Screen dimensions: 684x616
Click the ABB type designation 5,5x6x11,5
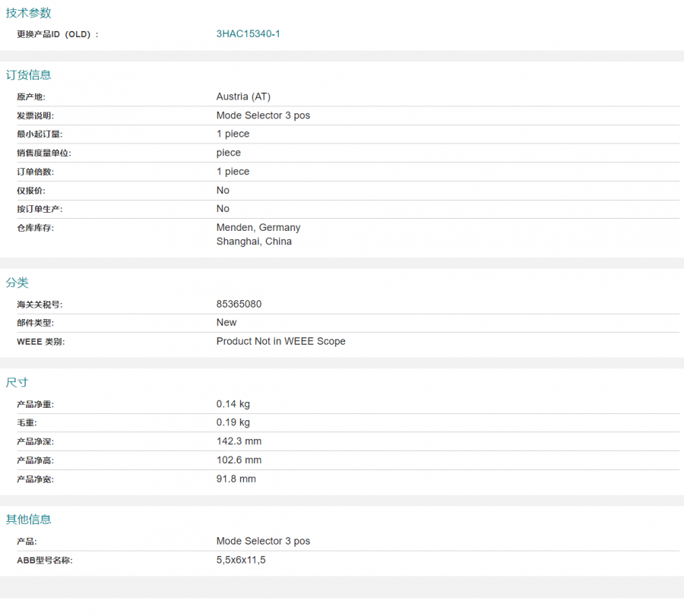(x=241, y=561)
